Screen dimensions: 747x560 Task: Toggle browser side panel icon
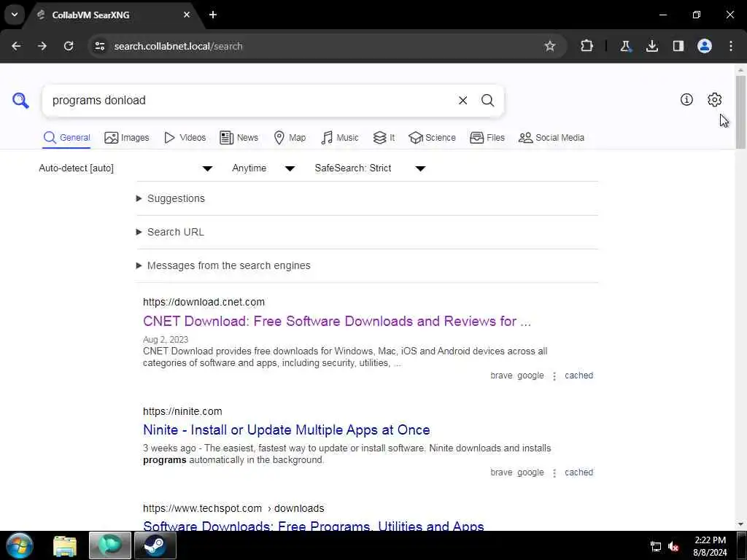[678, 46]
